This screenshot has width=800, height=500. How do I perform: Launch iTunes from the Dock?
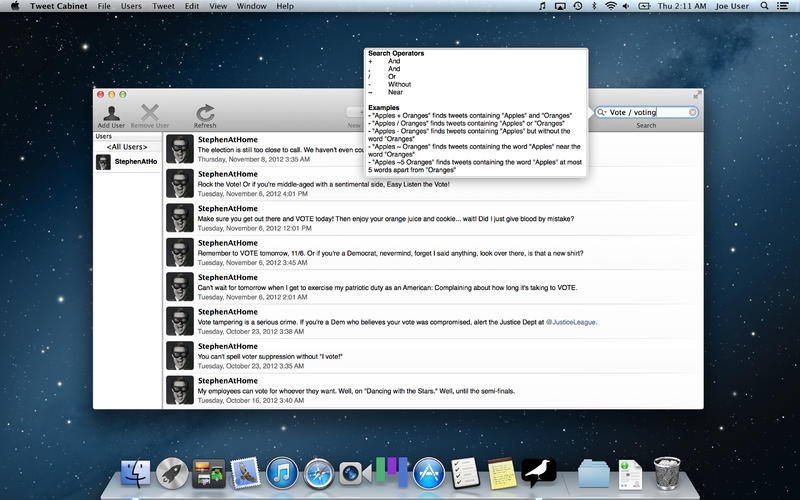(282, 473)
